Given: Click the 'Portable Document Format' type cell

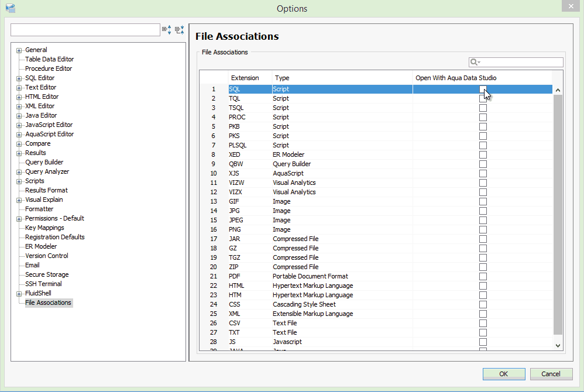Looking at the screenshot, I should pos(342,276).
